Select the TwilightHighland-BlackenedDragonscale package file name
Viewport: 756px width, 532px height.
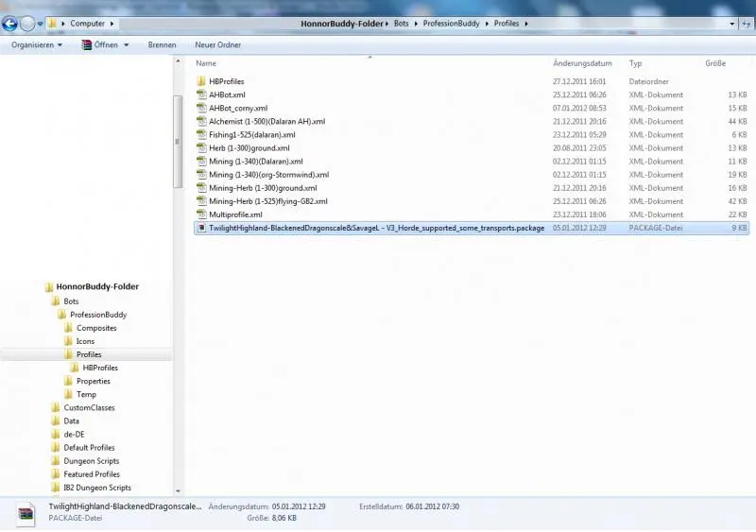376,228
